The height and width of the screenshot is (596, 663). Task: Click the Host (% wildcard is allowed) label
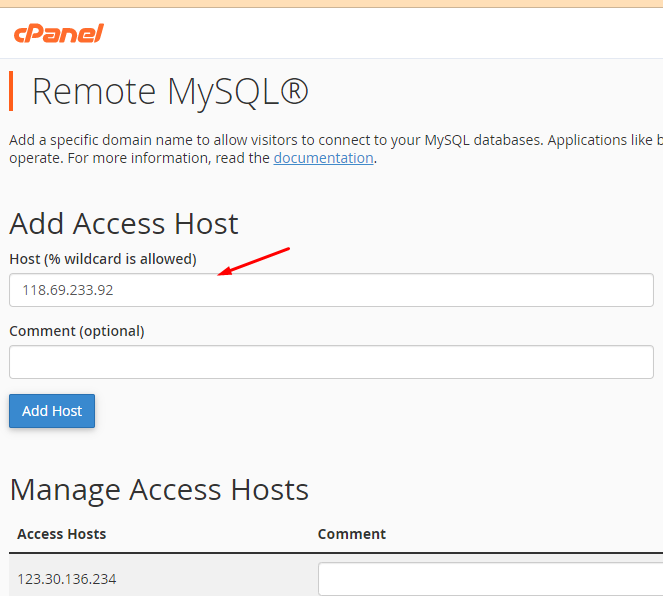pos(103,259)
